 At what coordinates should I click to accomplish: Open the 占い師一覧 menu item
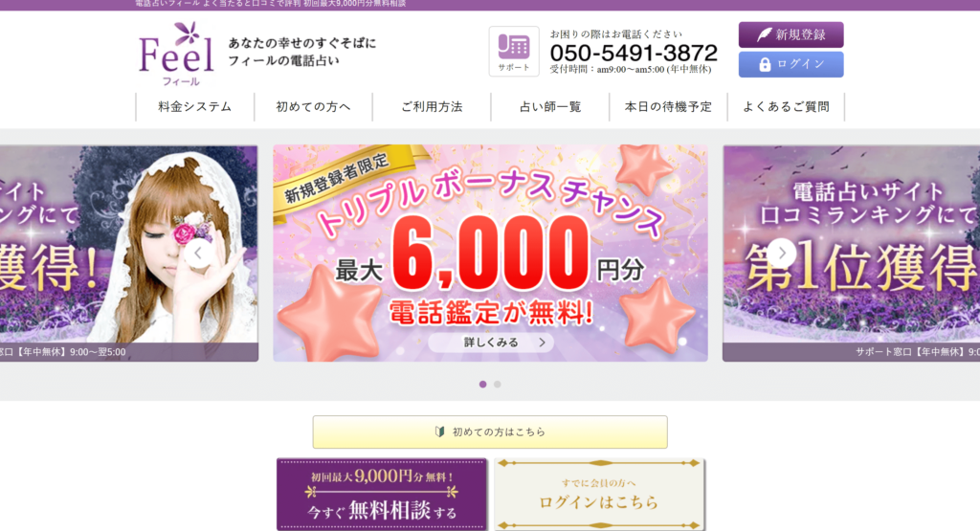(x=550, y=107)
